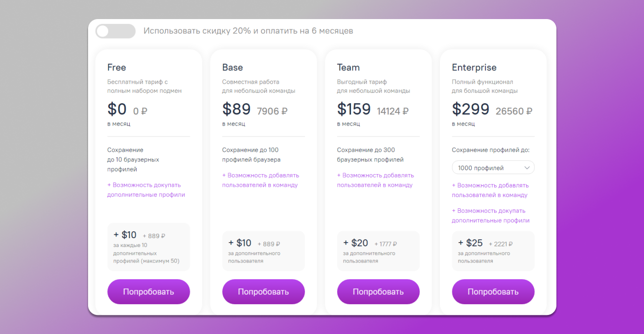Select the Base plan title
Image resolution: width=644 pixels, height=334 pixels.
click(232, 67)
